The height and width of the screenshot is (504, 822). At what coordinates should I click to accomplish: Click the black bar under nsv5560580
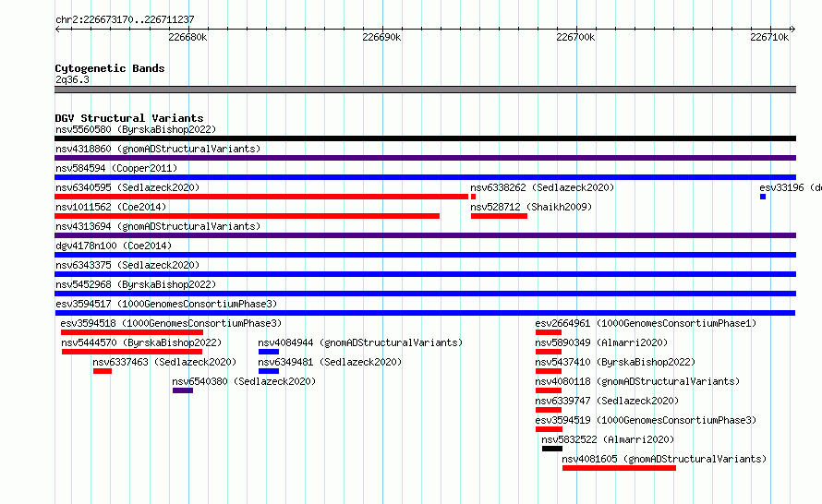[x=425, y=138]
